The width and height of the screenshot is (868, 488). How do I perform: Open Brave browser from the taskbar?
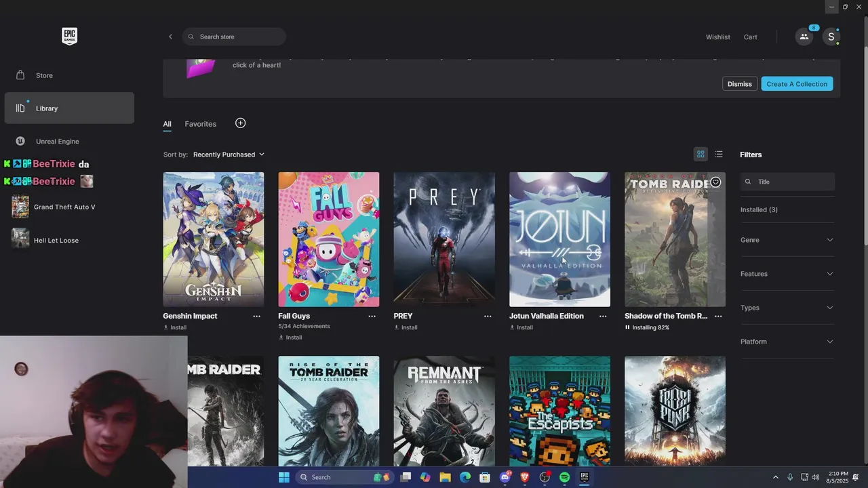tap(524, 477)
